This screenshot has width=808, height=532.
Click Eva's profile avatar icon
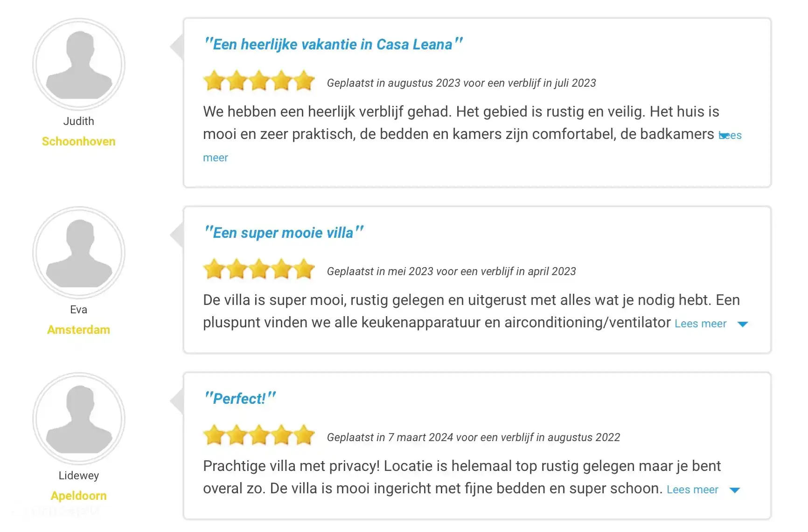click(x=79, y=253)
